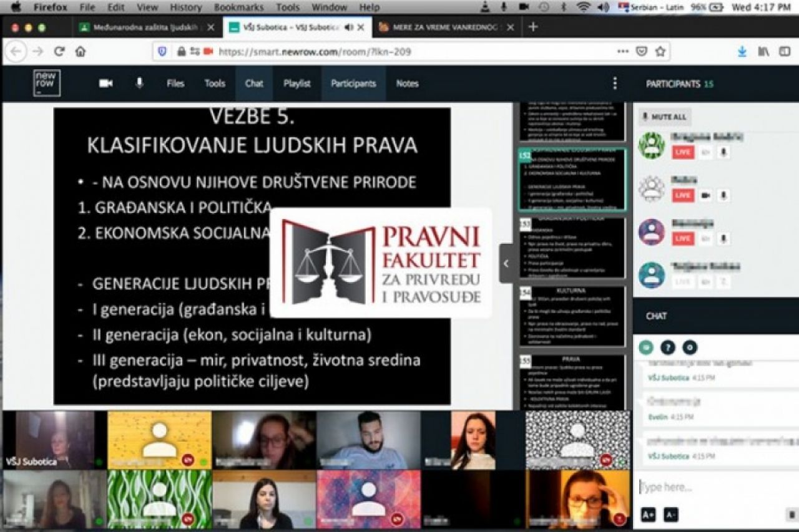This screenshot has width=799, height=532.
Task: Toggle the microphone icon in newrow toolbar
Action: click(139, 84)
